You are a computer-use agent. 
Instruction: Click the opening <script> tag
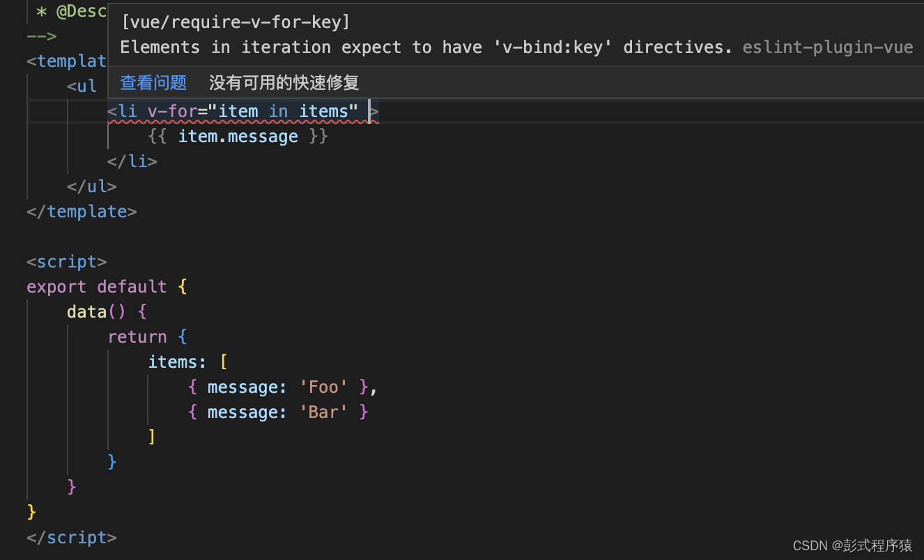coord(67,262)
